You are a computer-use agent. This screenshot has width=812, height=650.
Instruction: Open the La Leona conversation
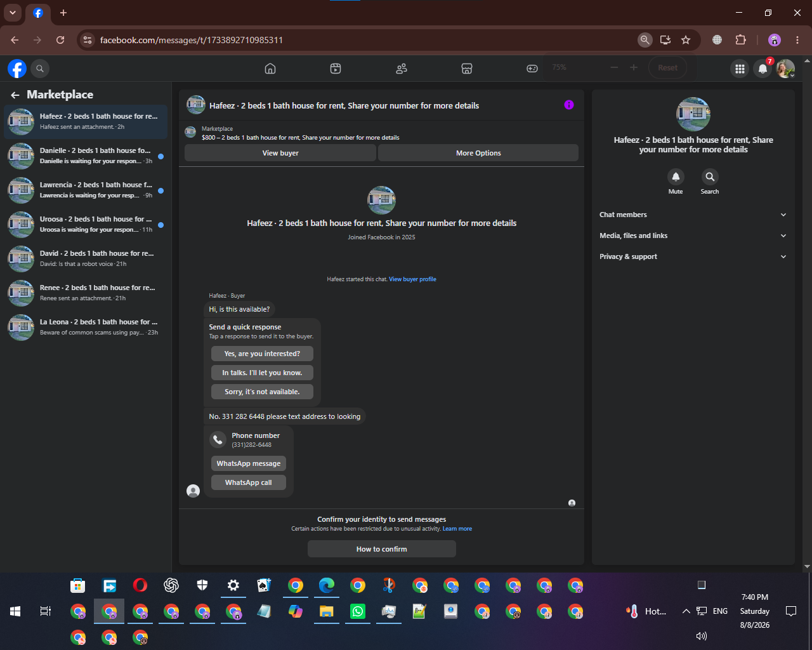tap(86, 327)
